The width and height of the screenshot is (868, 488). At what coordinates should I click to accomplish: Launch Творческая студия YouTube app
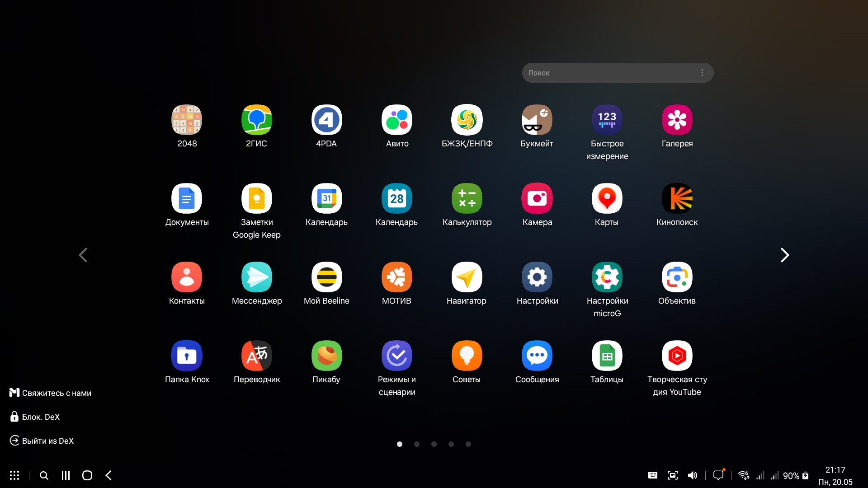(x=677, y=356)
